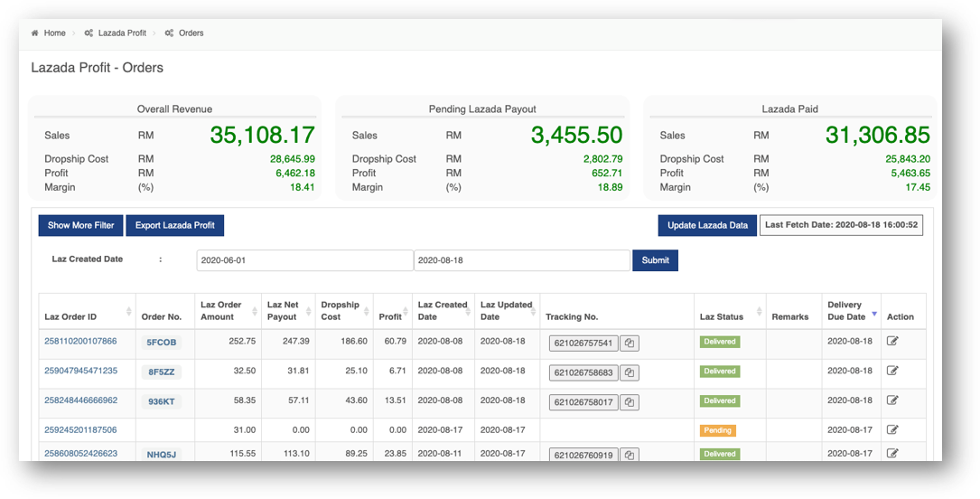Edit order 259047945471235 via action icon
980x499 pixels.
click(892, 371)
